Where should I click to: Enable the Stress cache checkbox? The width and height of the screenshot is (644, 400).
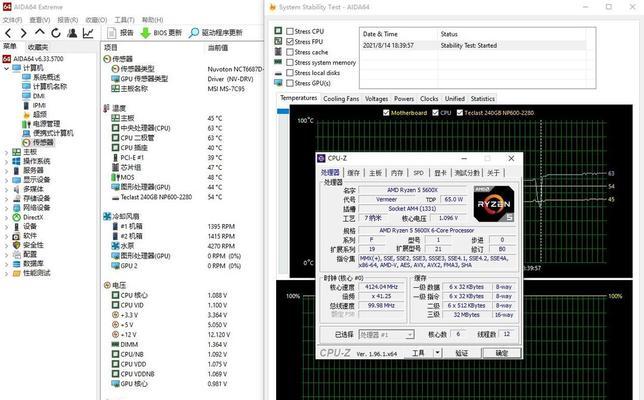click(290, 52)
